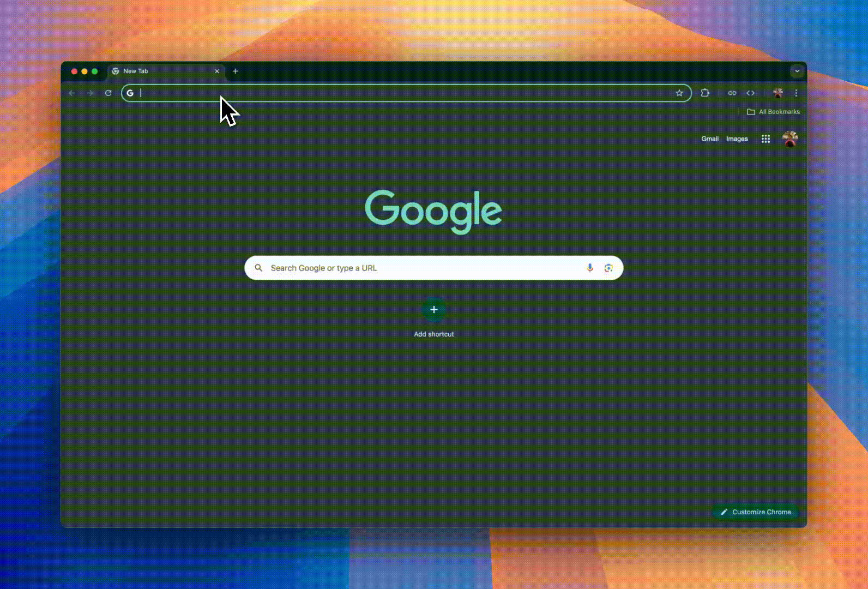Screen dimensions: 868x589
Task: Click the forward navigation arrow
Action: pos(90,93)
